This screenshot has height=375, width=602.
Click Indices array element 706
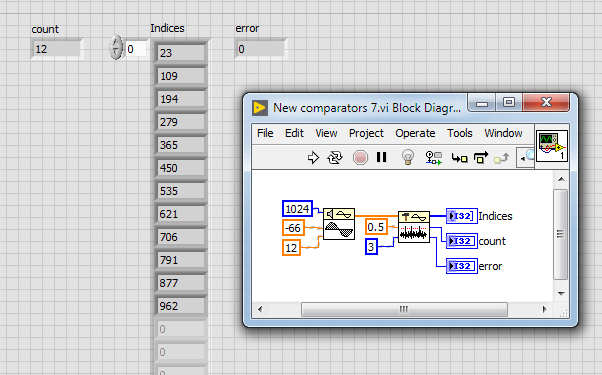pyautogui.click(x=181, y=237)
